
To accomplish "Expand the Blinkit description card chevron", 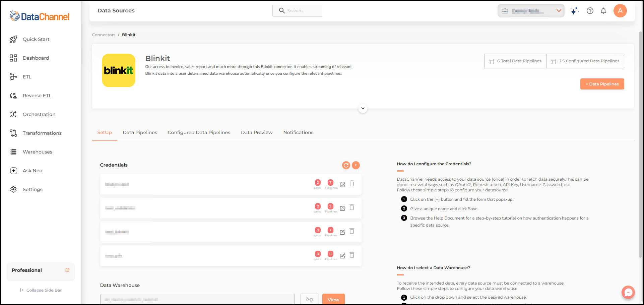I will [x=363, y=108].
